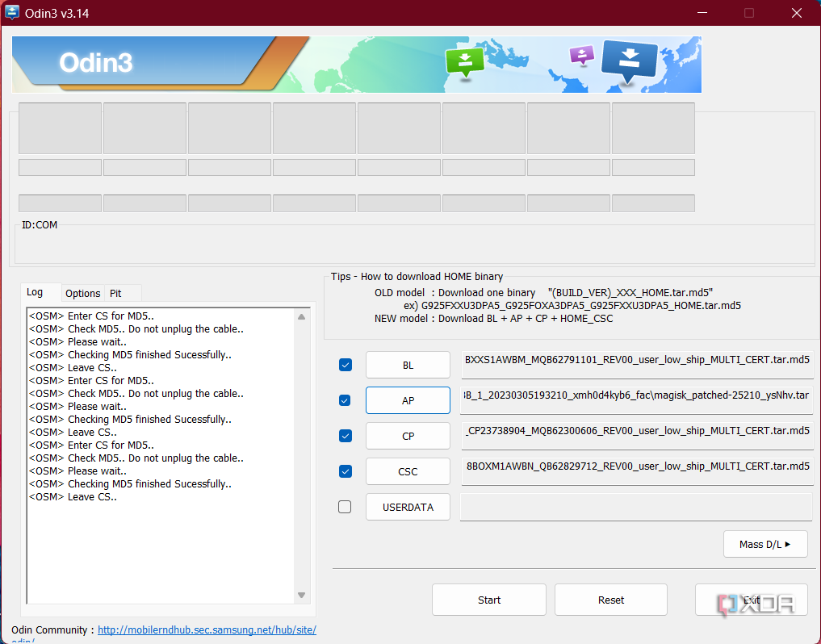Click the Odin3 app icon in title bar
This screenshot has height=644, width=821.
pos(11,12)
